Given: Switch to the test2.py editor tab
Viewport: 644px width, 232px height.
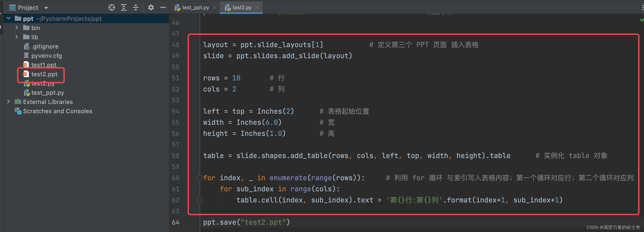Looking at the screenshot, I should (x=242, y=7).
